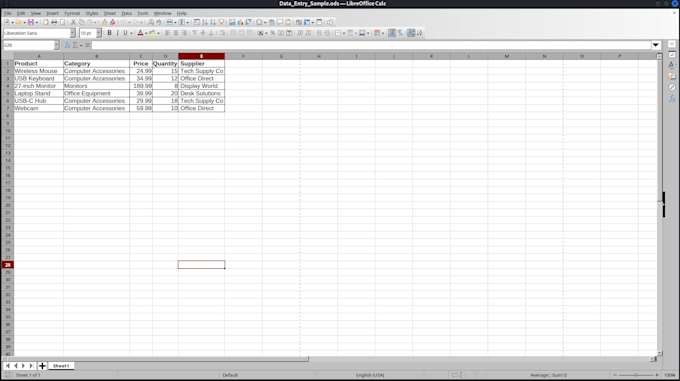Click the Align Center icon
The image size is (680, 381).
click(176, 33)
